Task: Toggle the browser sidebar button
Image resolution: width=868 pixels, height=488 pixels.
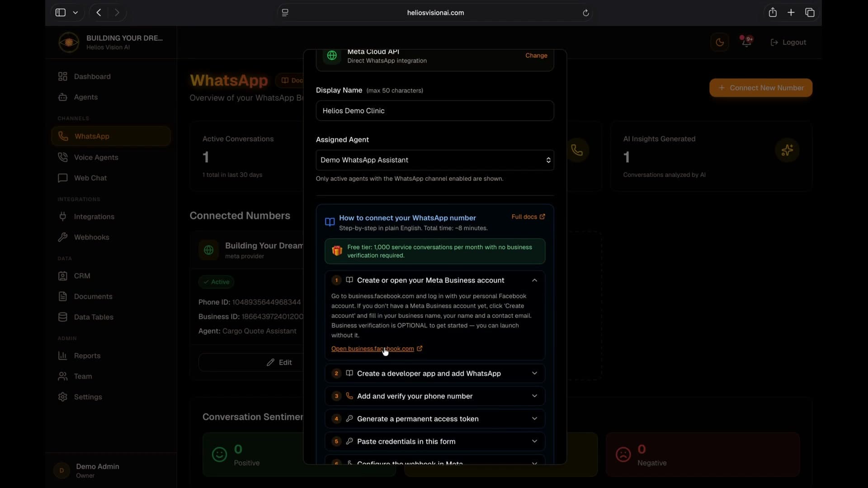Action: (x=61, y=13)
